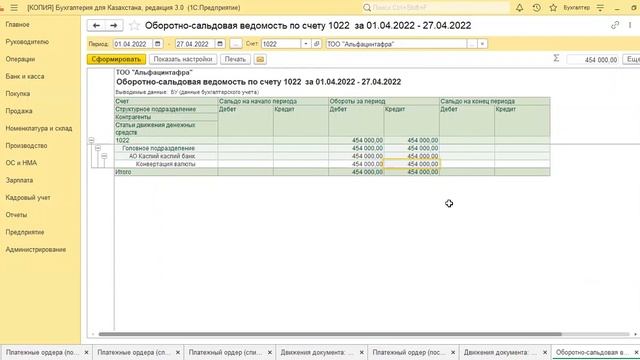Open Администрирование section
640x360 pixels.
pos(36,249)
